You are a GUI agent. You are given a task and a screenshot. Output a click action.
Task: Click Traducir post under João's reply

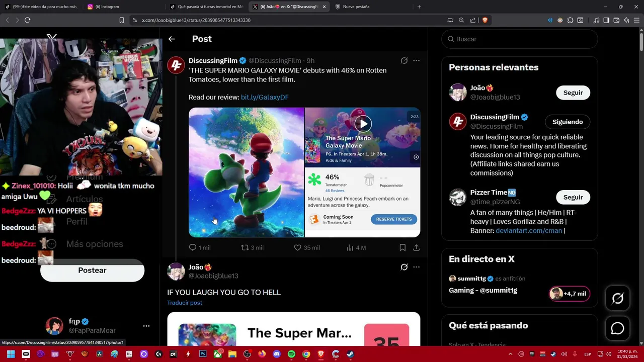click(x=185, y=303)
